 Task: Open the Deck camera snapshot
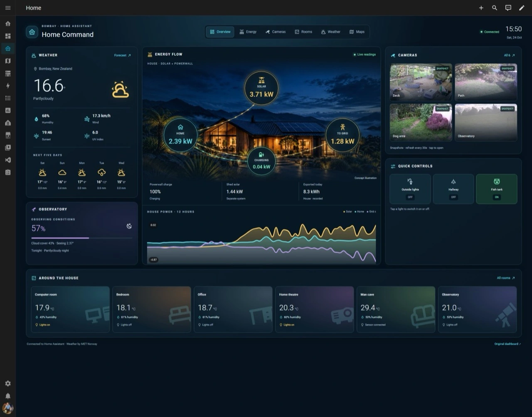(x=421, y=82)
